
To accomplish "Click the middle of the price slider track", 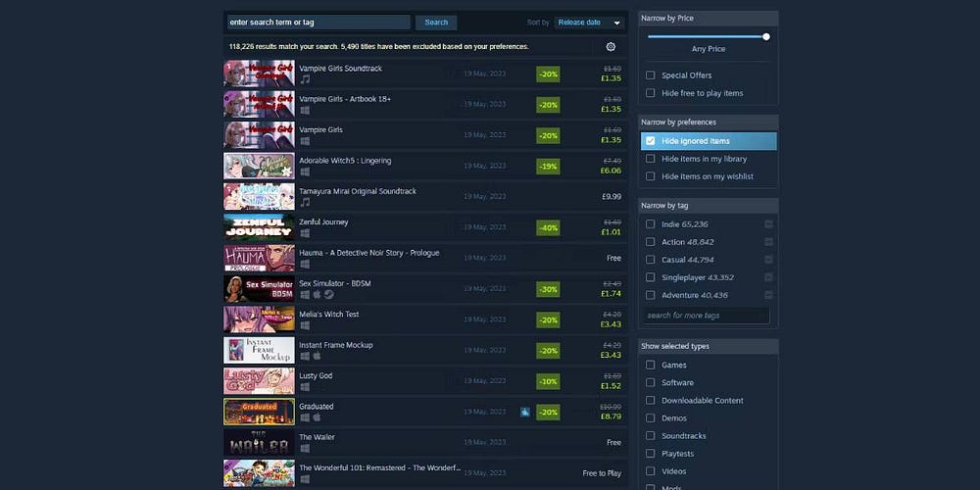I will pyautogui.click(x=709, y=37).
